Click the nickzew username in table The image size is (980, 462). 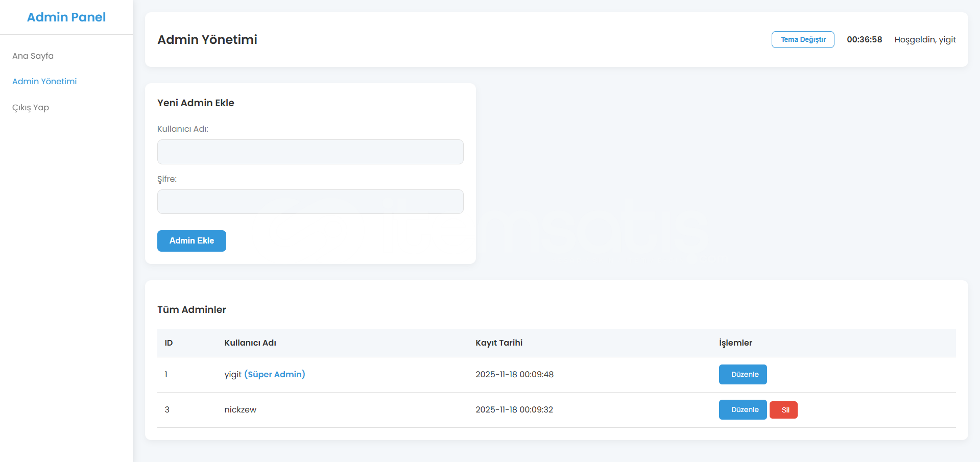point(240,409)
